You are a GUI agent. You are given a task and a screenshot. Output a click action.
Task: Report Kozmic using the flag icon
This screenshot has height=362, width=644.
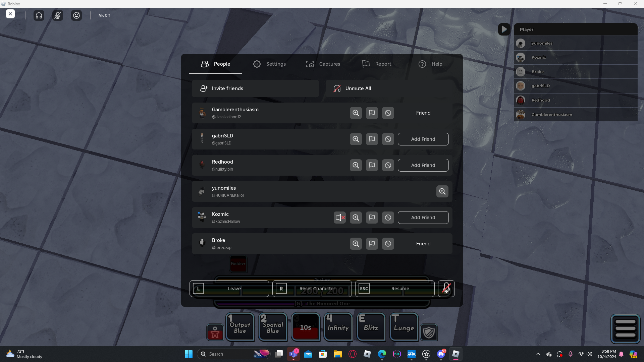(x=372, y=218)
